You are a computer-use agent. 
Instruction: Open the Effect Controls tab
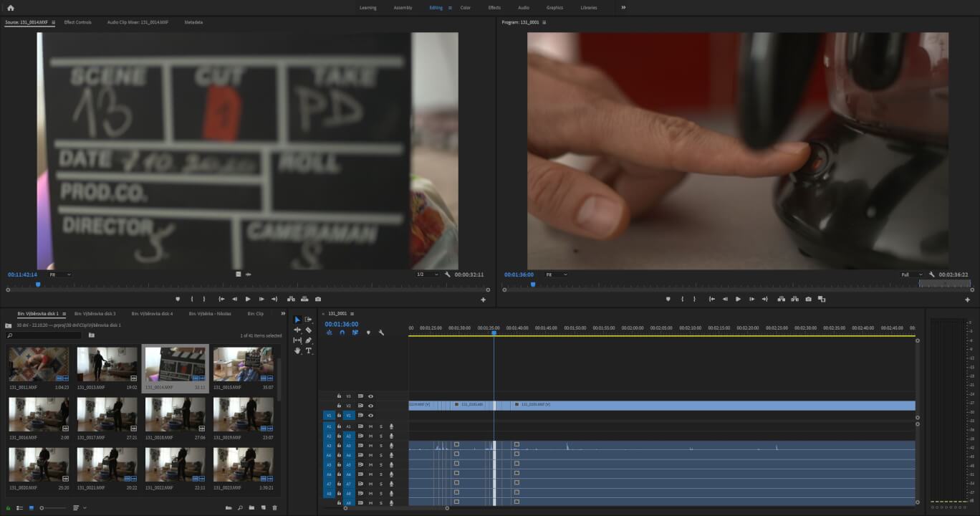78,22
